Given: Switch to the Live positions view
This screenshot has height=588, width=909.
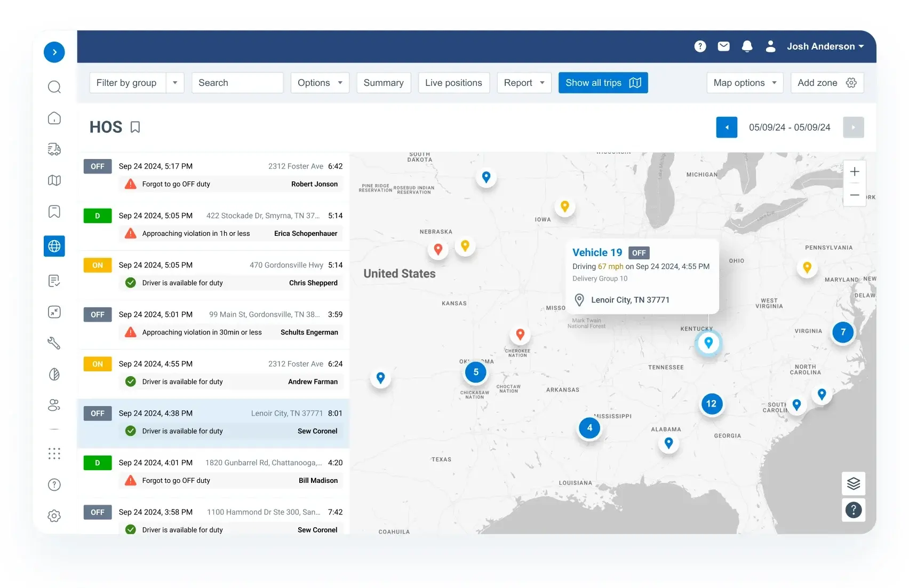Looking at the screenshot, I should coord(453,83).
